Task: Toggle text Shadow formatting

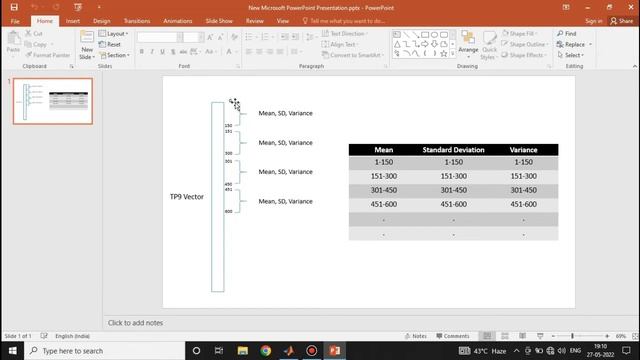Action: 173,52
